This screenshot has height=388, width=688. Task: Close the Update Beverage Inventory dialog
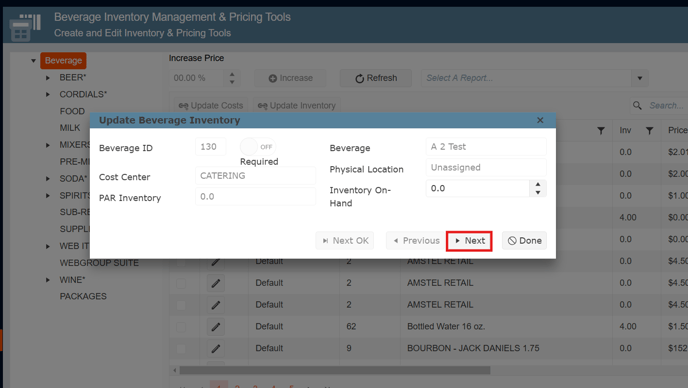pyautogui.click(x=540, y=120)
